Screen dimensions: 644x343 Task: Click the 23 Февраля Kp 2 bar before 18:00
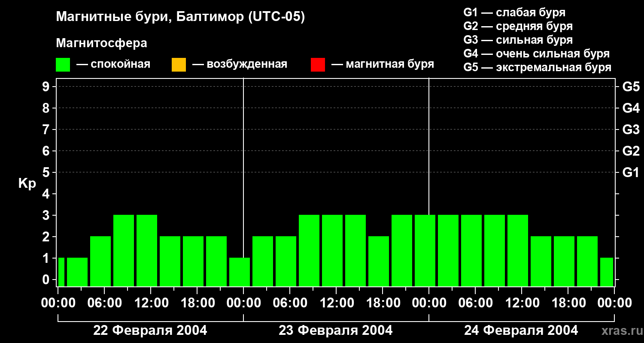pos(379,261)
